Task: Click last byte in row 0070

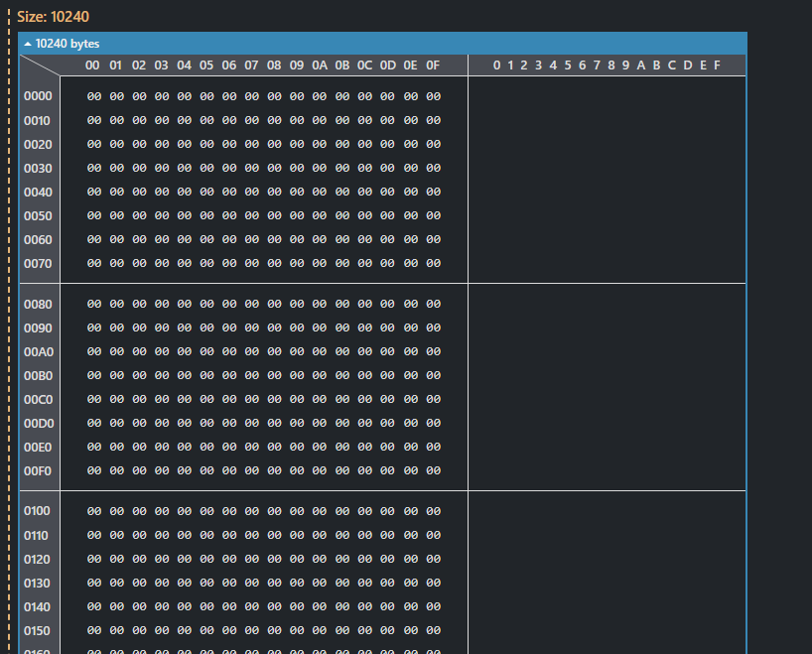Action: tap(434, 264)
